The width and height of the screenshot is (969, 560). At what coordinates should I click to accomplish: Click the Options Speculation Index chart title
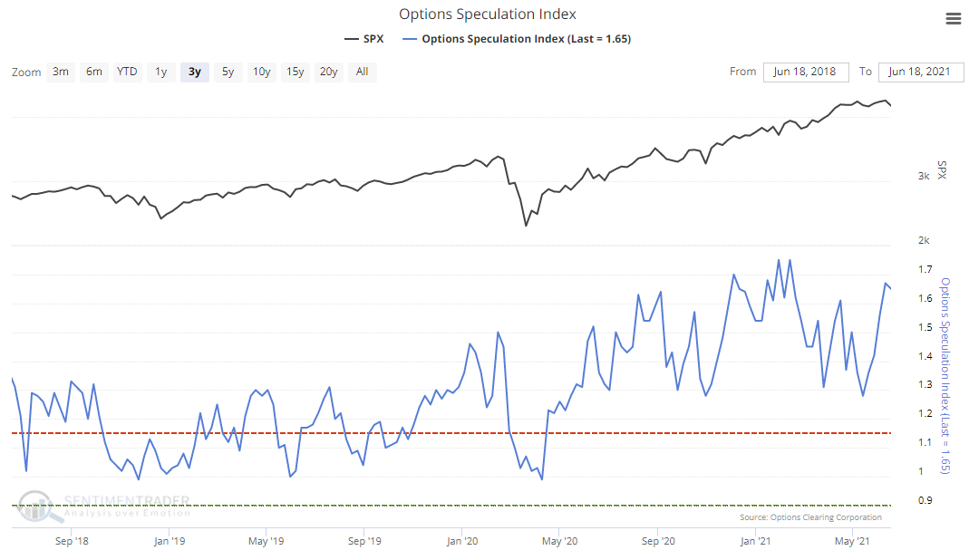coord(488,14)
